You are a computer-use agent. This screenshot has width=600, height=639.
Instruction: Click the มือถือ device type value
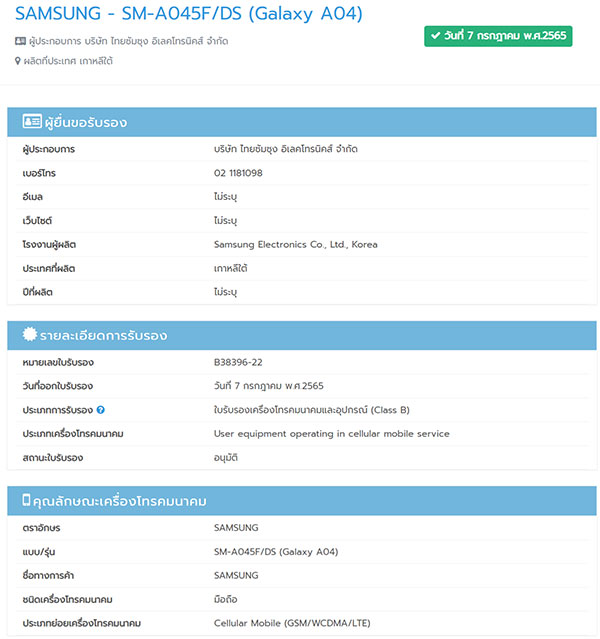point(225,599)
